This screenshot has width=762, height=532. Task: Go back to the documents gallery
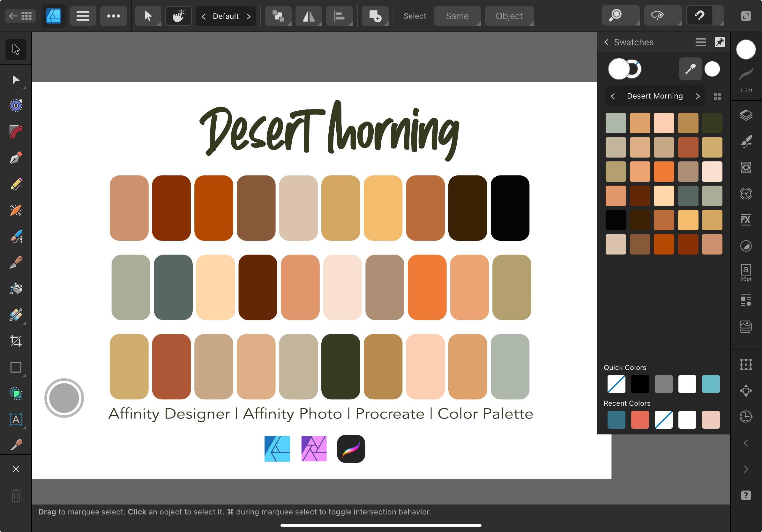20,16
